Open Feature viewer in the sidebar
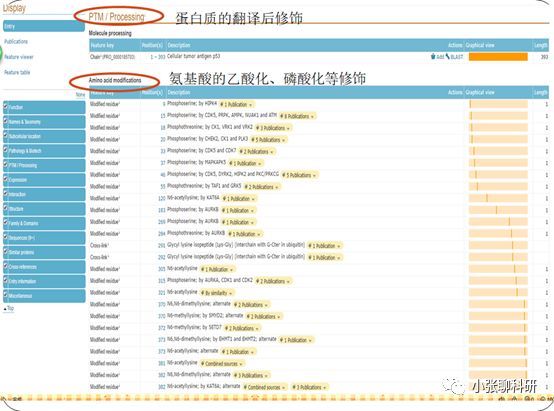This screenshot has height=411, width=554. 19,57
